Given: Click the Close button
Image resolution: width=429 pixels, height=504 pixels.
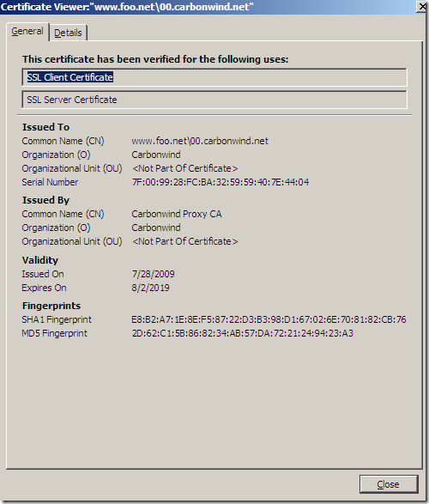Looking at the screenshot, I should click(x=389, y=484).
